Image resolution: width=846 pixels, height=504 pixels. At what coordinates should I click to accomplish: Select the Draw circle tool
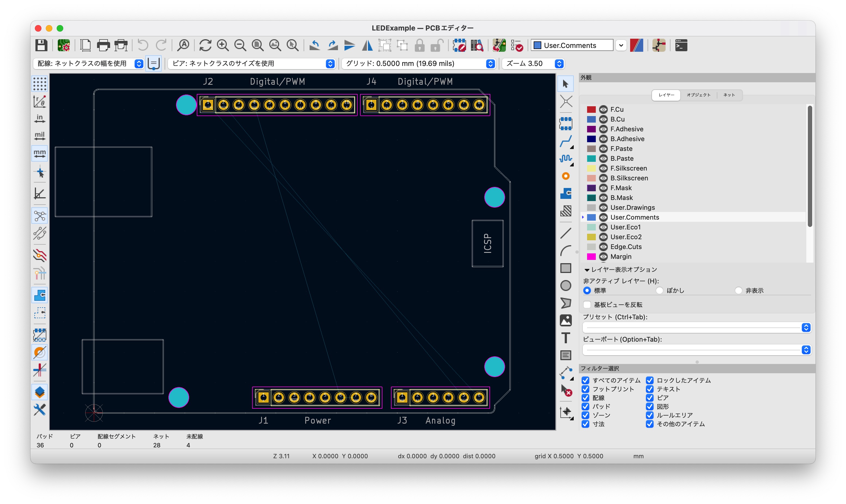point(566,286)
